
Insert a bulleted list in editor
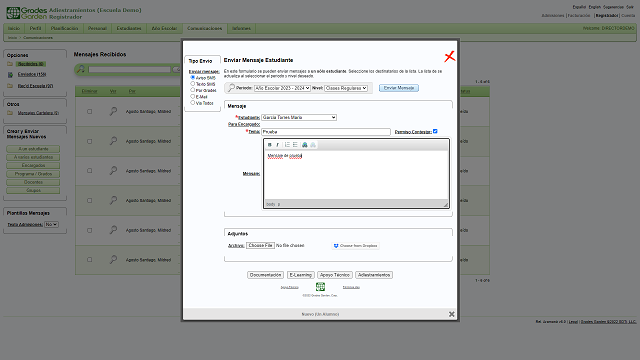click(295, 145)
